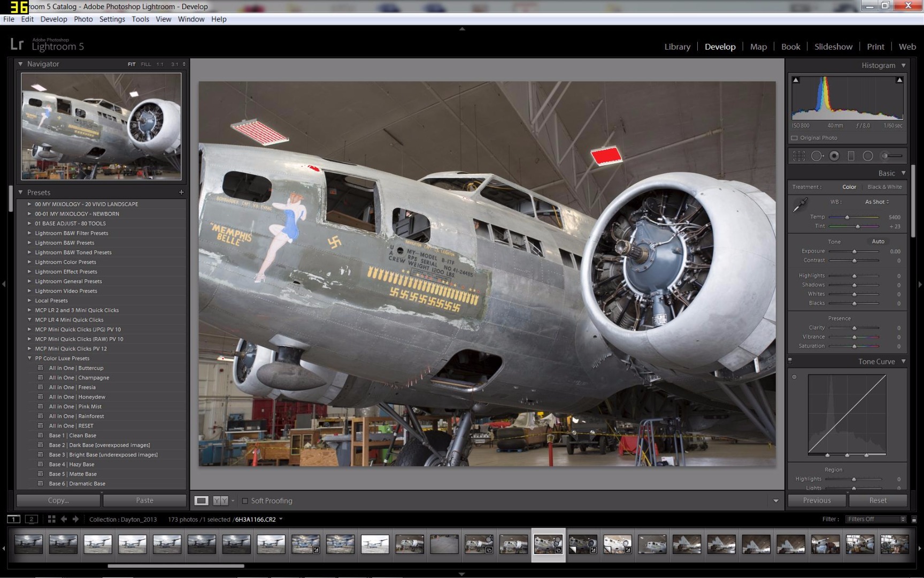Toggle shadow clipping indicator in histogram
The image size is (924, 578).
tap(796, 80)
